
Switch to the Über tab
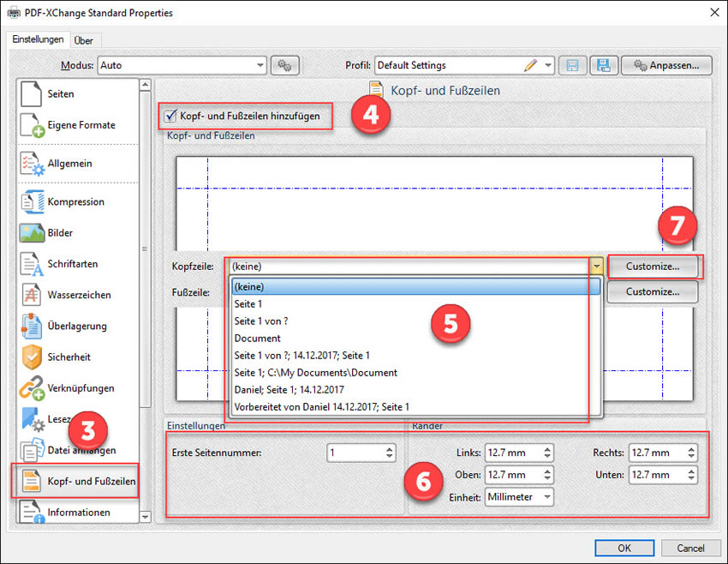click(x=84, y=41)
